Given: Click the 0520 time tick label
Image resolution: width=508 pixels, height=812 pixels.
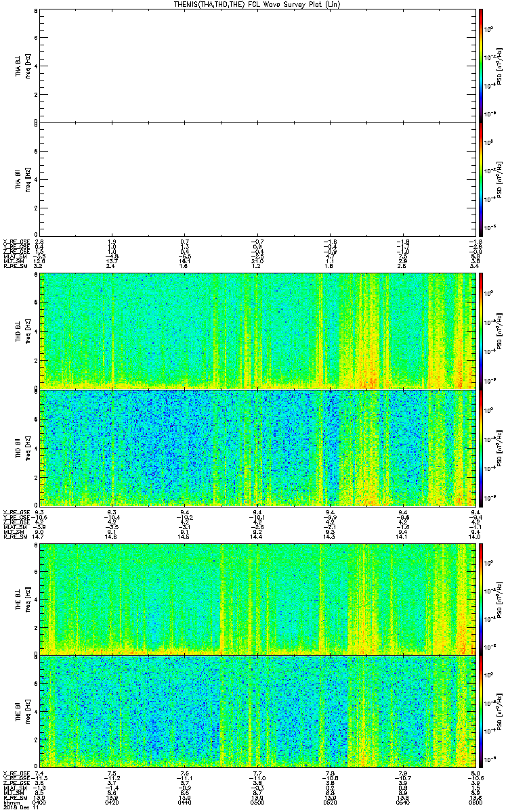Looking at the screenshot, I should point(330,801).
